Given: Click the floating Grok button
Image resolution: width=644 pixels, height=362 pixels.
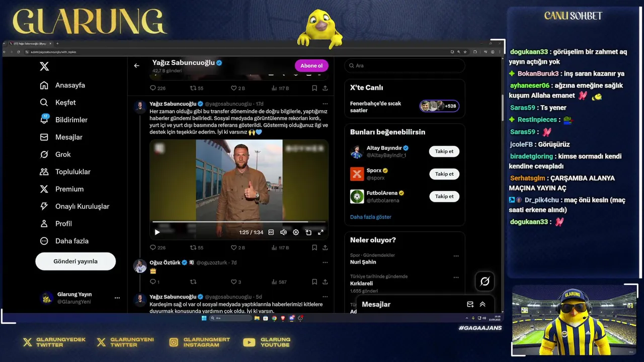Looking at the screenshot, I should (x=485, y=282).
